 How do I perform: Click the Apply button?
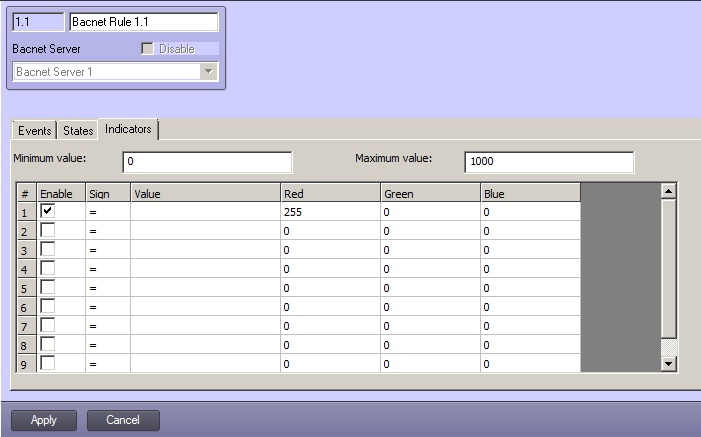point(44,420)
